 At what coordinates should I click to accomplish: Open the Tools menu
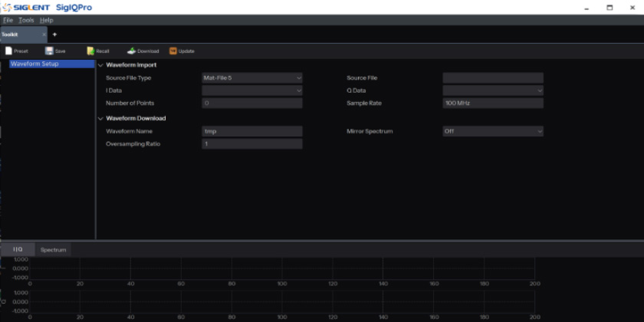[x=26, y=20]
